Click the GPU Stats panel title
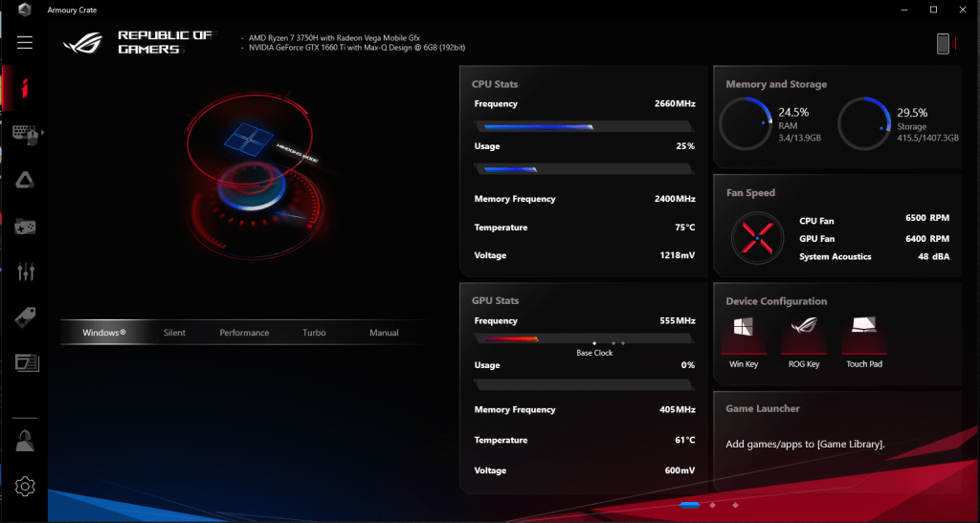 click(495, 301)
